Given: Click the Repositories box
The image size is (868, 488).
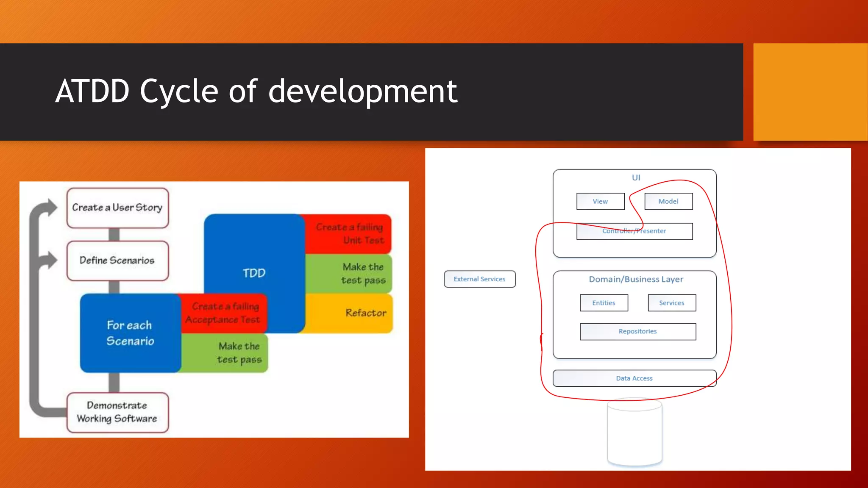Looking at the screenshot, I should point(637,331).
